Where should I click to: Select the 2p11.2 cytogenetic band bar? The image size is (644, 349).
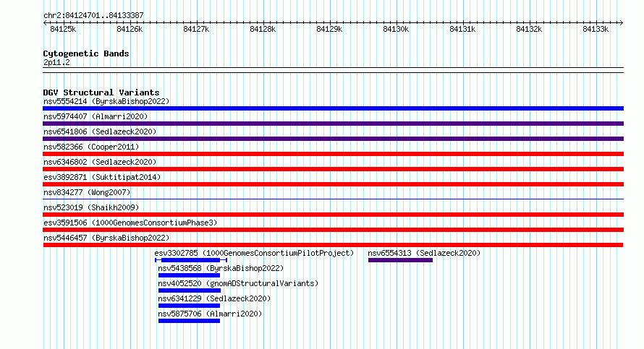(x=333, y=70)
